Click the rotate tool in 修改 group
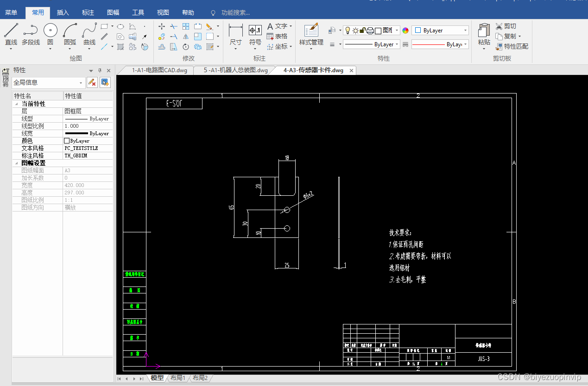The height and width of the screenshot is (386, 588). pos(186,47)
